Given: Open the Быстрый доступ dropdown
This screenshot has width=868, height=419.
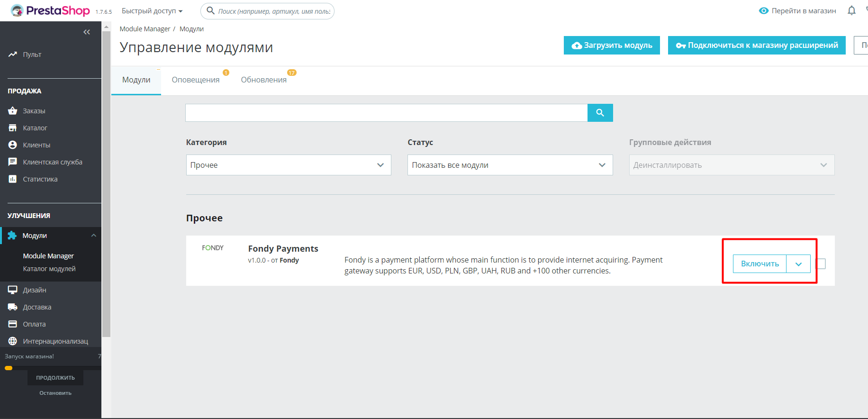Looking at the screenshot, I should pyautogui.click(x=152, y=11).
